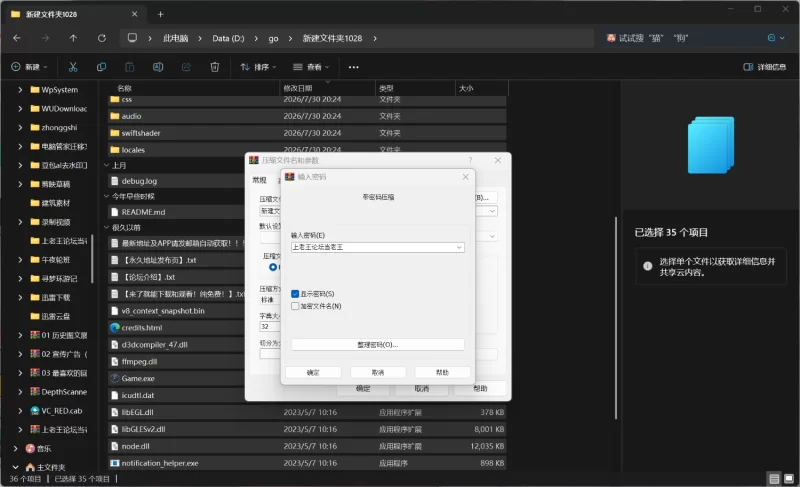
Task: Select notification_helper.exe file row
Action: click(x=307, y=463)
